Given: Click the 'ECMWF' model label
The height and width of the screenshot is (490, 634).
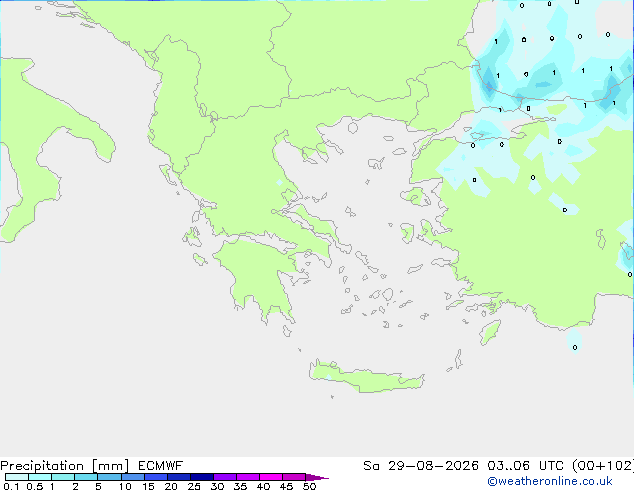Looking at the screenshot, I should 161,466.
